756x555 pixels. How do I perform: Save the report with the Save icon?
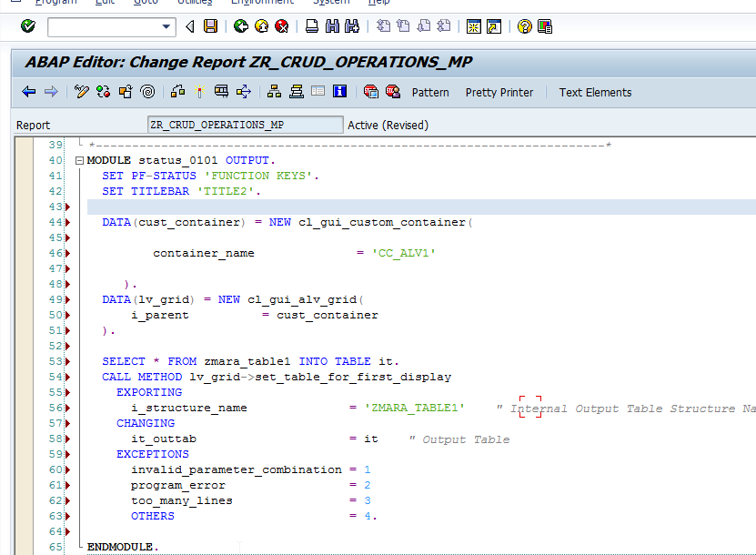pyautogui.click(x=210, y=26)
